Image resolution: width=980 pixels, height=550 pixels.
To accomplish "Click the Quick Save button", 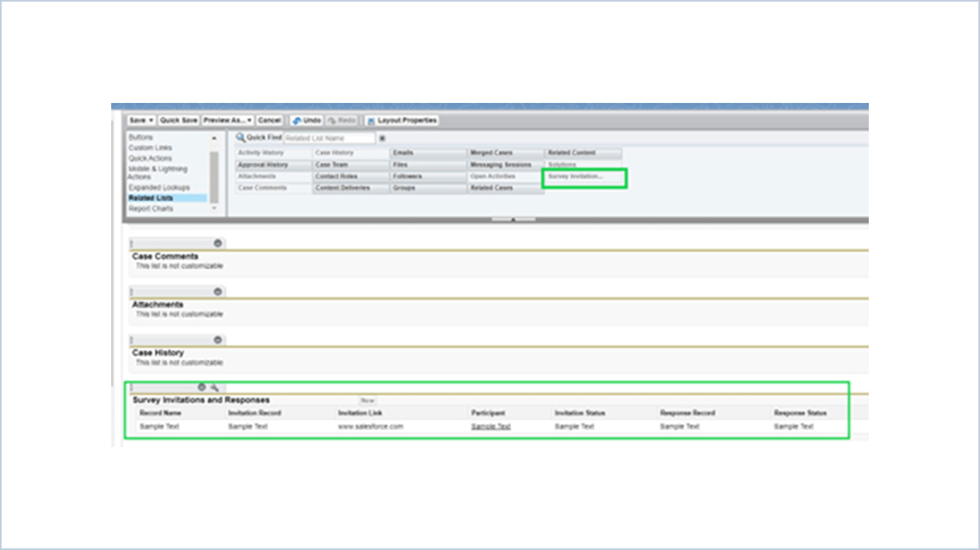I will click(178, 120).
